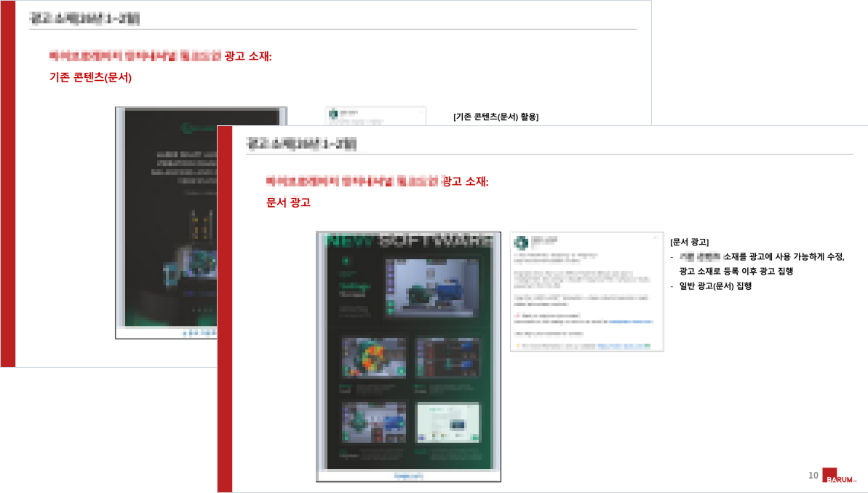
Task: Select the red '기존 콘텐츠(문서)' subtitle
Action: point(89,77)
